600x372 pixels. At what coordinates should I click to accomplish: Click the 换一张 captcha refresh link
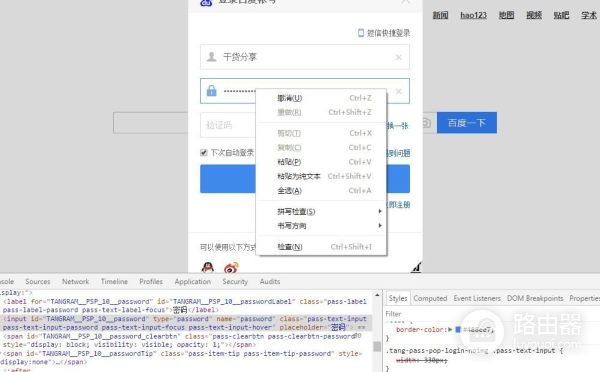click(x=398, y=126)
